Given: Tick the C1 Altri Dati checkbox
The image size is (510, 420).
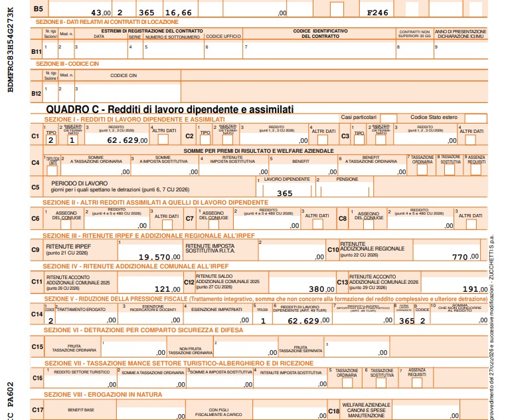Looking at the screenshot, I should point(163,140).
